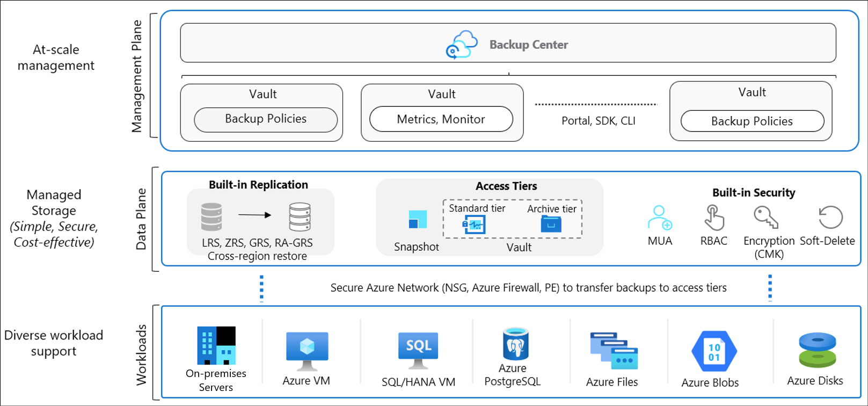Click the Built-in Replication heading
The image size is (868, 406).
[x=258, y=185]
